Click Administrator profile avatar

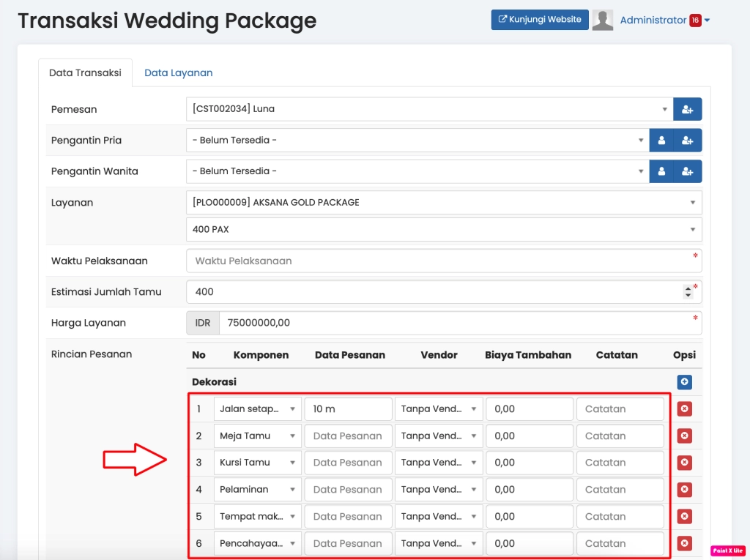pos(602,20)
